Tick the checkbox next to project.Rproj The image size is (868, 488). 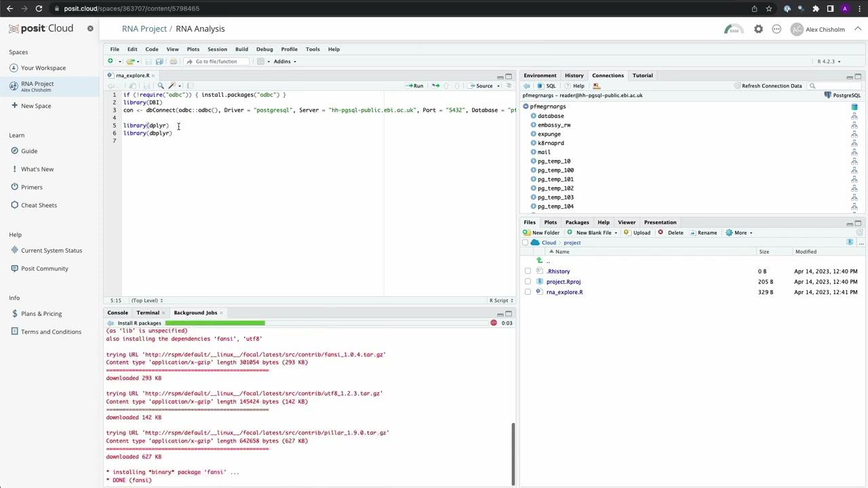[x=528, y=281]
